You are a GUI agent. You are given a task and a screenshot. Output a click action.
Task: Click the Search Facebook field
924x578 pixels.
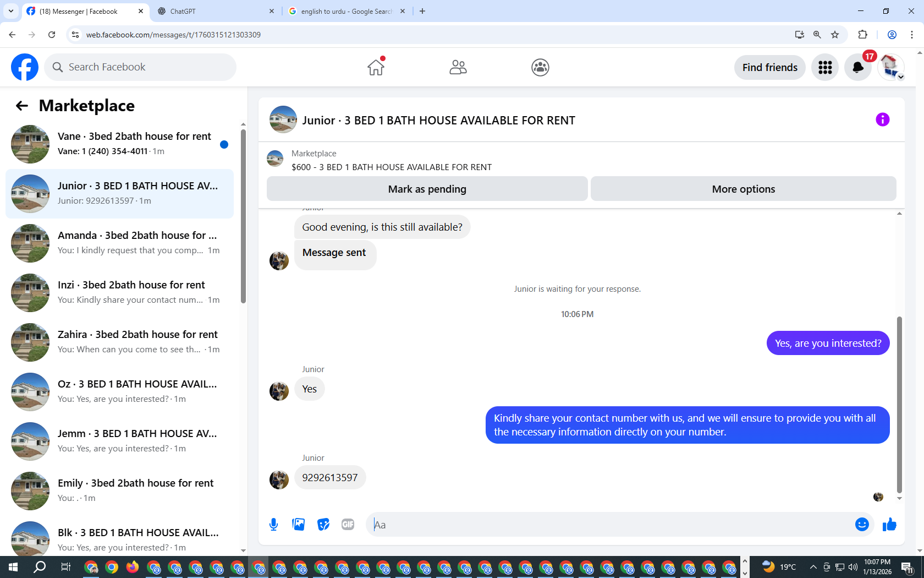(x=140, y=67)
